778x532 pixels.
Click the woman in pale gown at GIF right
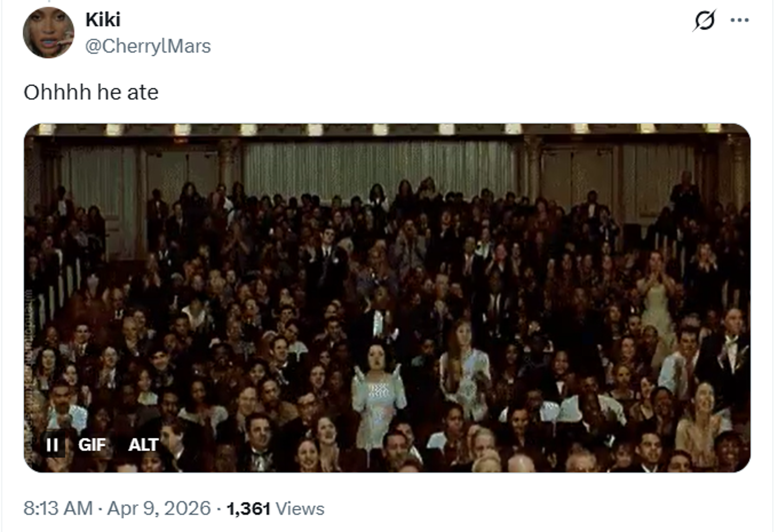(657, 300)
